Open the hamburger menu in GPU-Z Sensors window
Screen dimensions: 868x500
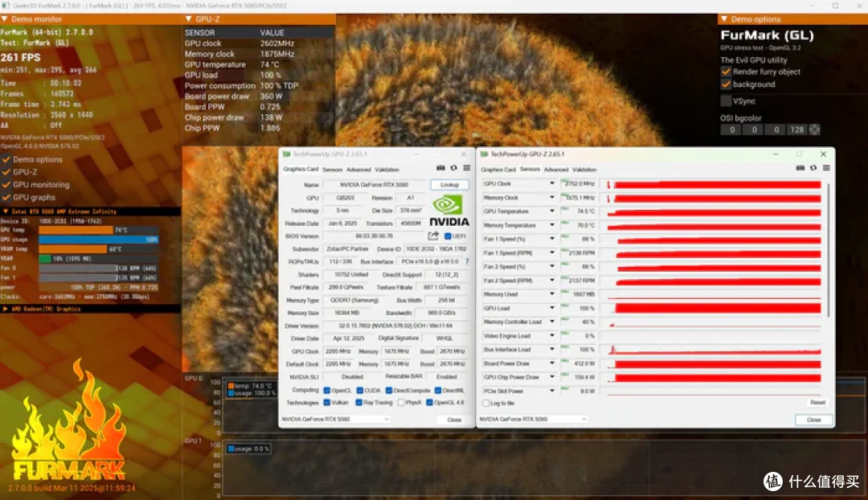coord(826,168)
